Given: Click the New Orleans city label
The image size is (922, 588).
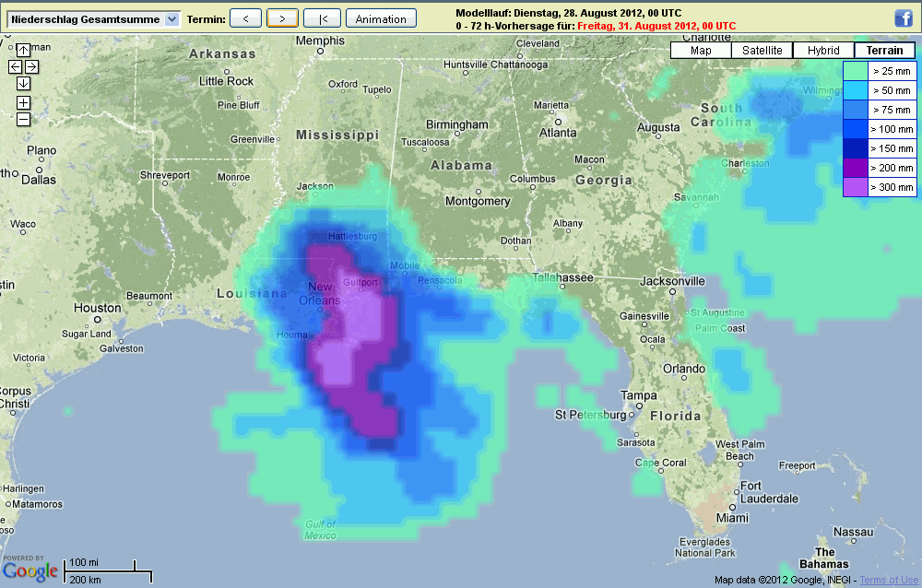Looking at the screenshot, I should (x=319, y=293).
